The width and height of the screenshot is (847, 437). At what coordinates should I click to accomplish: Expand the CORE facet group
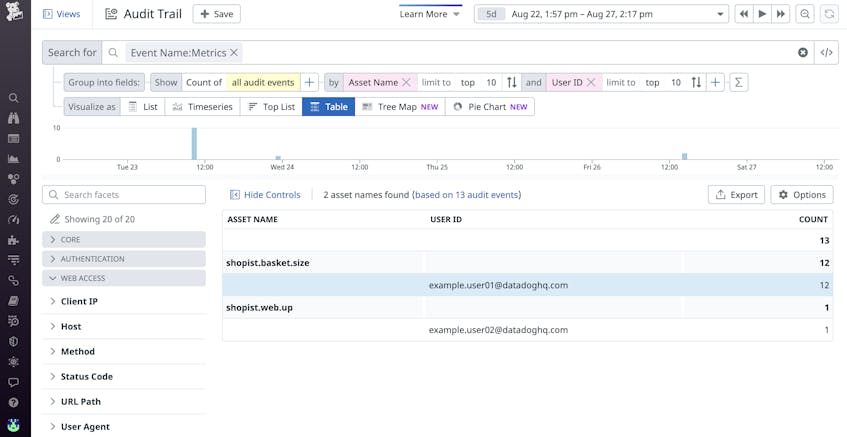124,239
